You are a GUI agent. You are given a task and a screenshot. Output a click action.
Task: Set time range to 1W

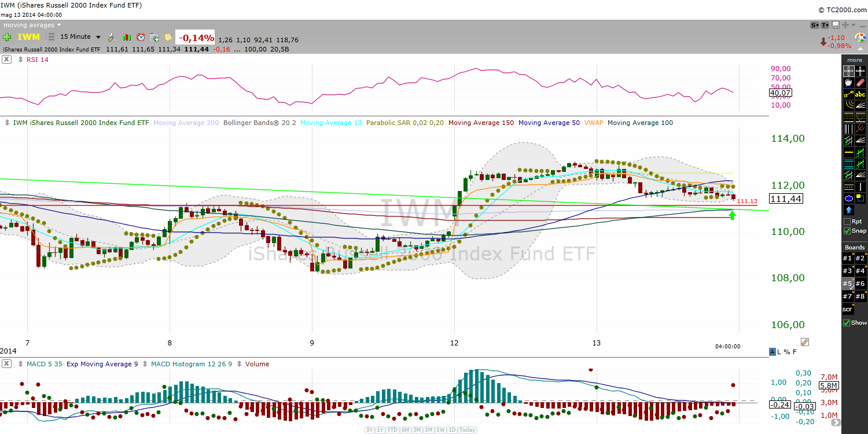tap(440, 430)
